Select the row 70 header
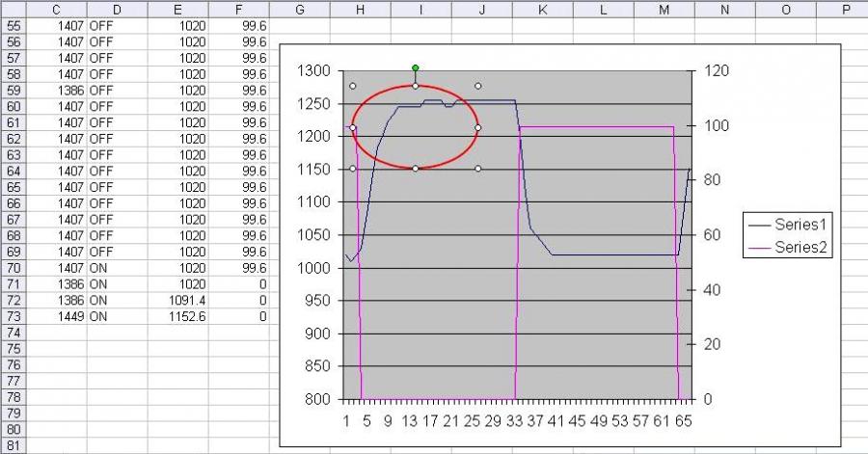The image size is (868, 454). [14, 268]
